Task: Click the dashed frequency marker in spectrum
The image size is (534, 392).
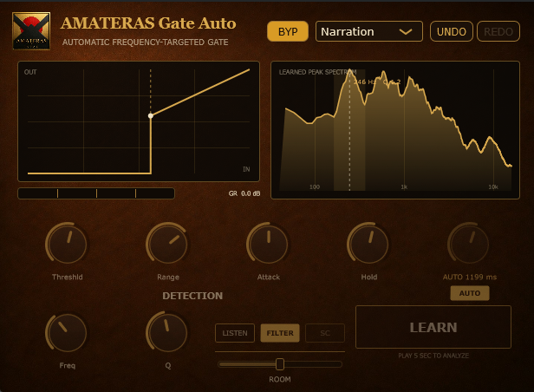Action: click(349, 131)
